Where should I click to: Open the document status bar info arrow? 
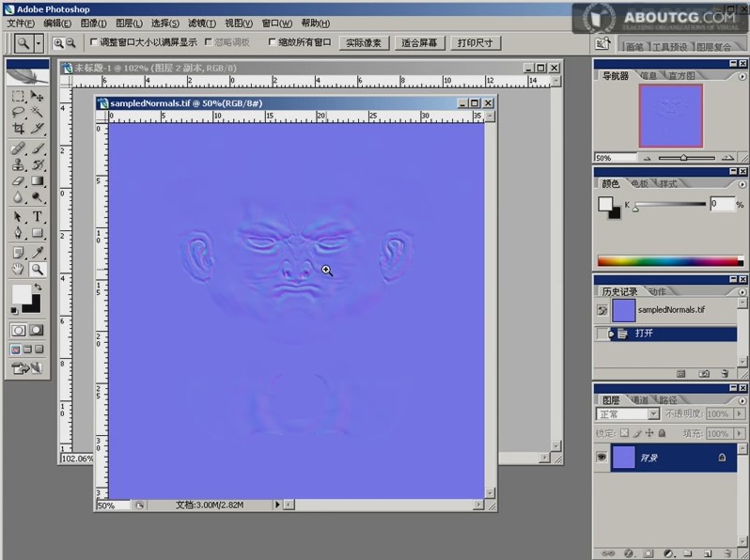277,505
